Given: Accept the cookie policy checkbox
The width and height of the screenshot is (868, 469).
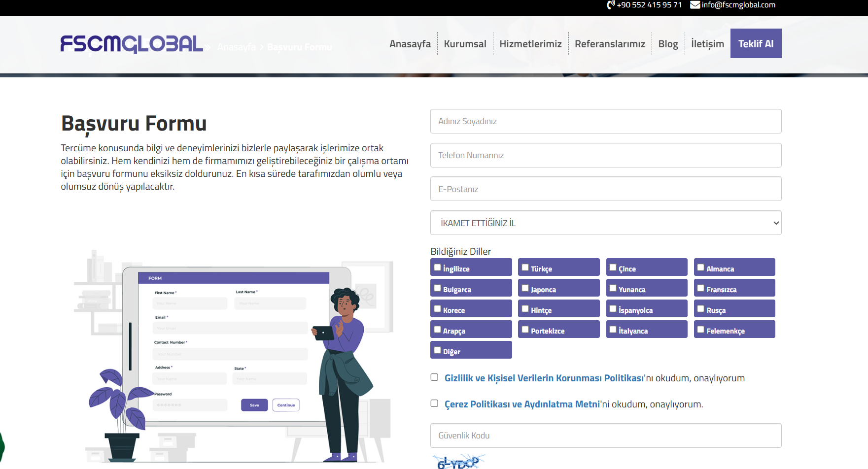Looking at the screenshot, I should click(434, 403).
